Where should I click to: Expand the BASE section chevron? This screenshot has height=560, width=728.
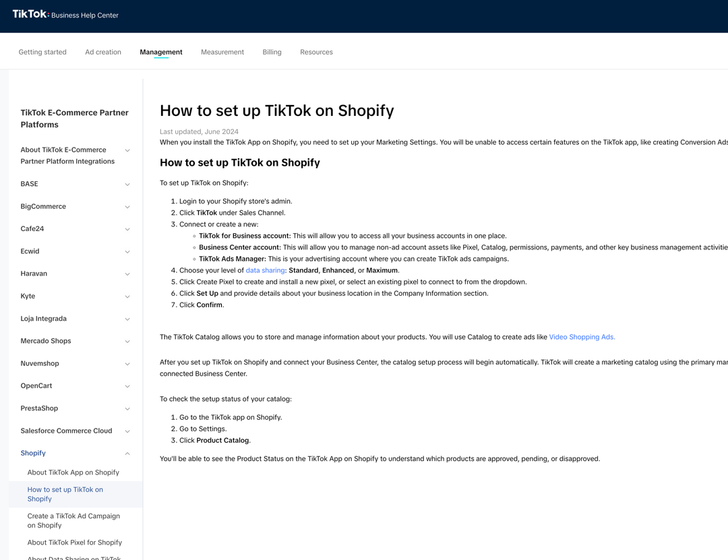click(127, 185)
